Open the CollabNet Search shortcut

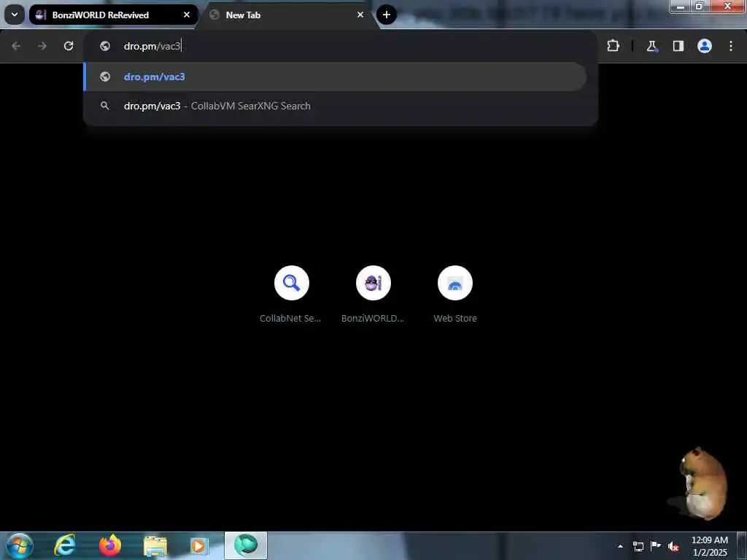(291, 295)
